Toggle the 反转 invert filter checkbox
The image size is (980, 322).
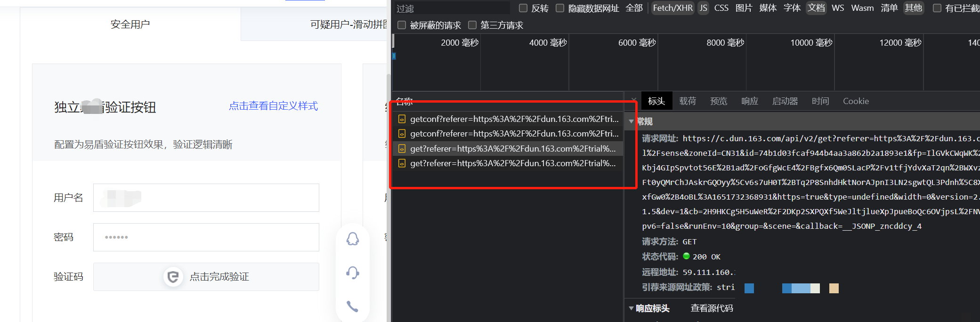[523, 8]
